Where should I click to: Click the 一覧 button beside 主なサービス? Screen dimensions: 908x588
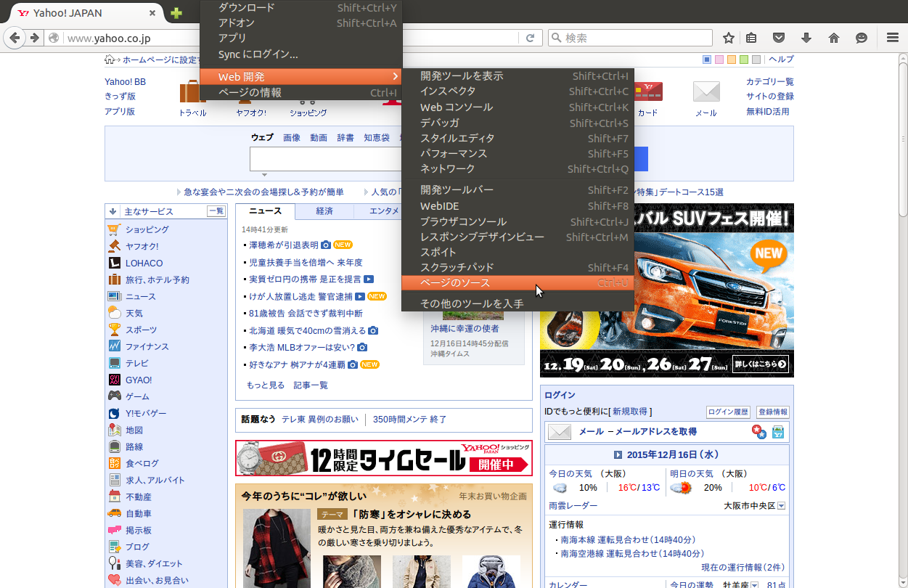point(216,211)
